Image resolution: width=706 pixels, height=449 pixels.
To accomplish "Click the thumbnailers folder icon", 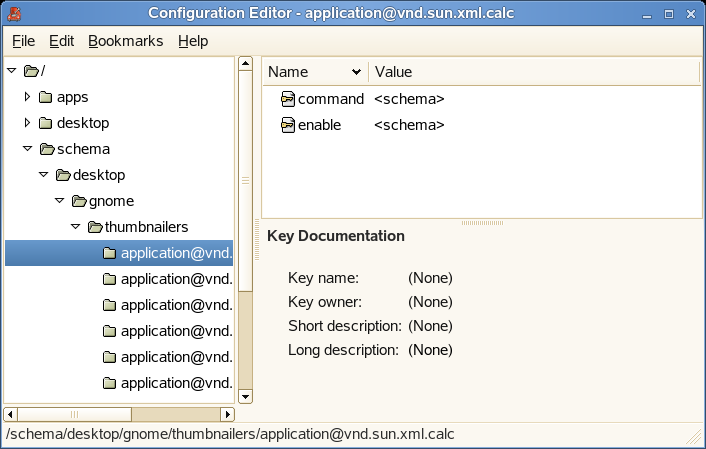I will [x=95, y=227].
